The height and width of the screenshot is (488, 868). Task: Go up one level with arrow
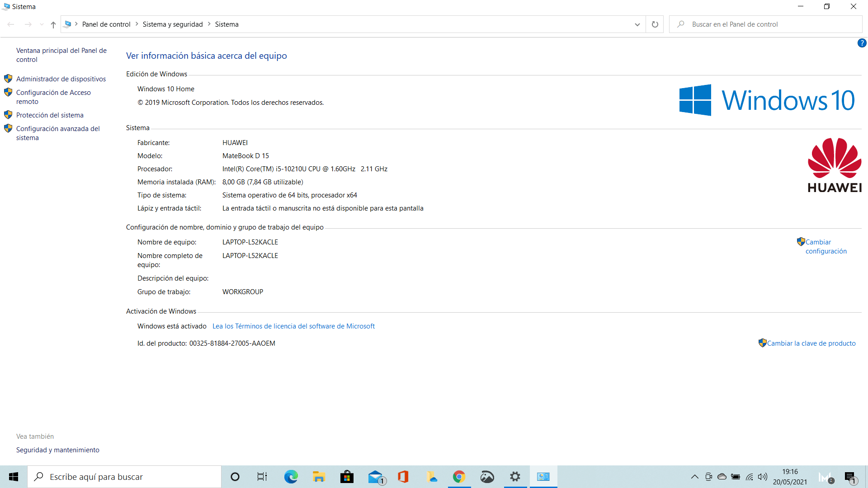coord(53,25)
